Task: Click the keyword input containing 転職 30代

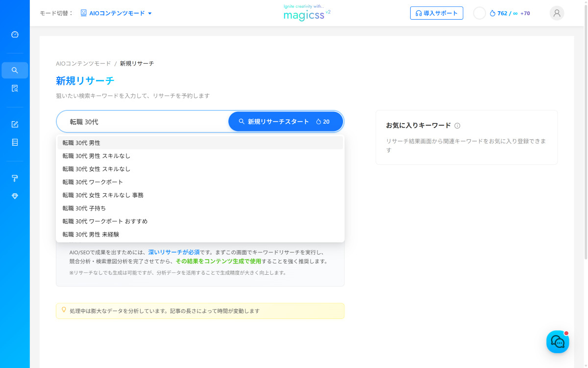Action: [x=142, y=121]
